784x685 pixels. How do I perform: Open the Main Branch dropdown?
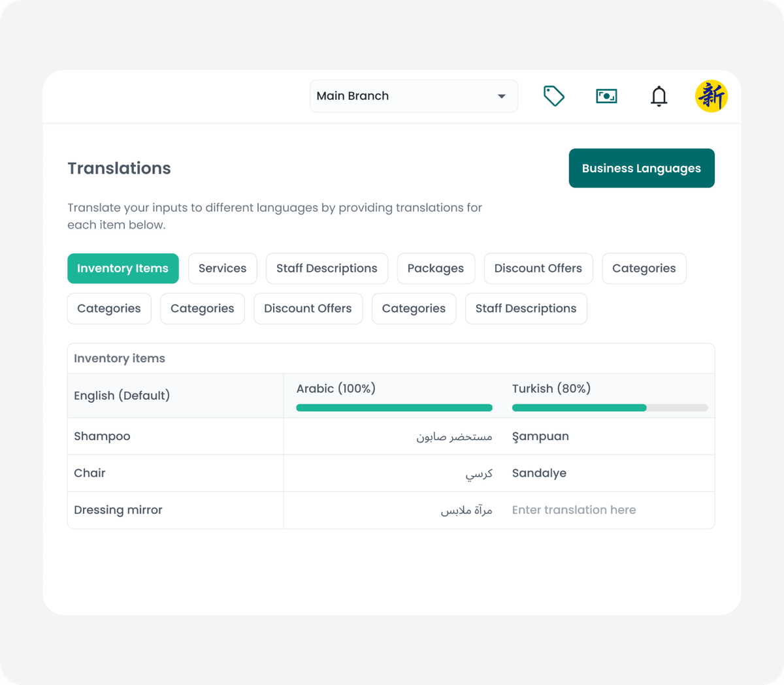(x=414, y=95)
